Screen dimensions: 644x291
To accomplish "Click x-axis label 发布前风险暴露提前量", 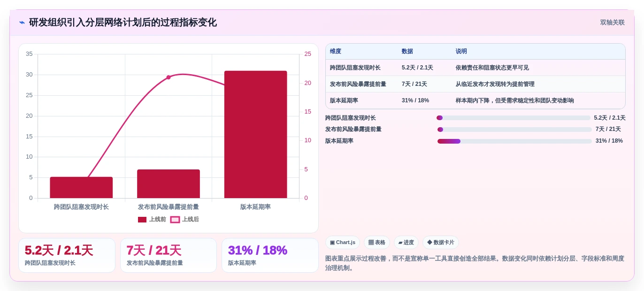I will click(169, 207).
